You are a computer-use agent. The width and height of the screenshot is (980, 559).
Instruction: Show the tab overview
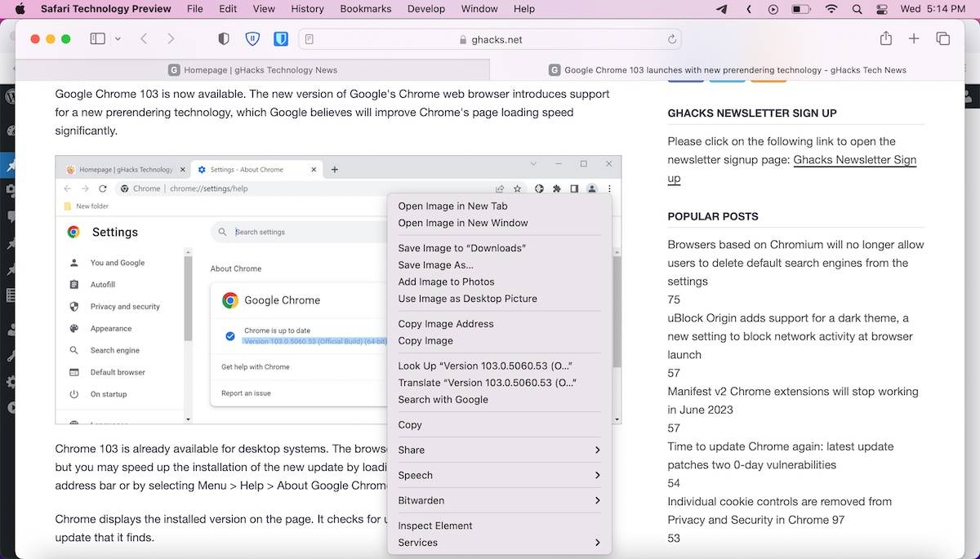[942, 38]
